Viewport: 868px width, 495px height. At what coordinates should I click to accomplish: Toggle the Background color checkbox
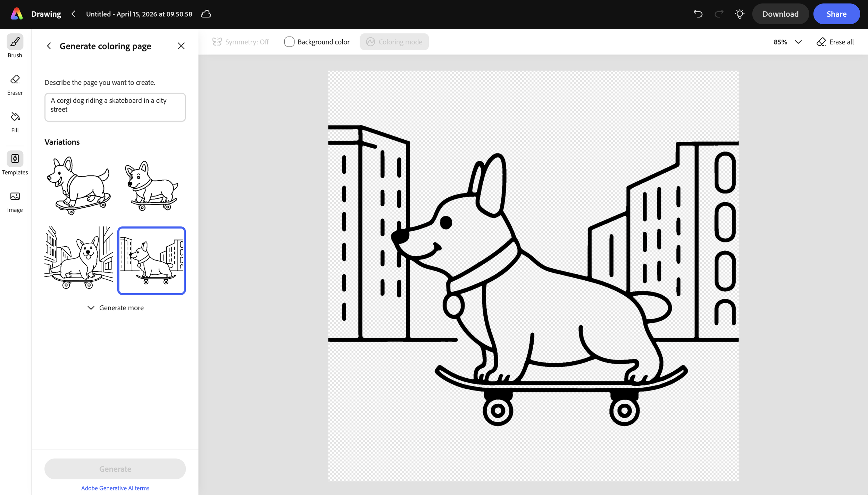289,42
